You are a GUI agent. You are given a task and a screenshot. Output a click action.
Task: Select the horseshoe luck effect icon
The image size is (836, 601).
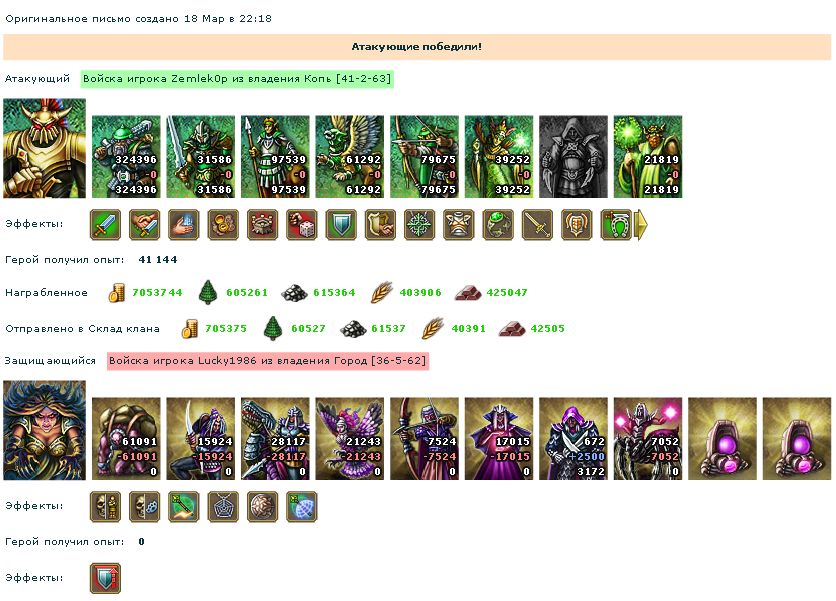click(616, 225)
